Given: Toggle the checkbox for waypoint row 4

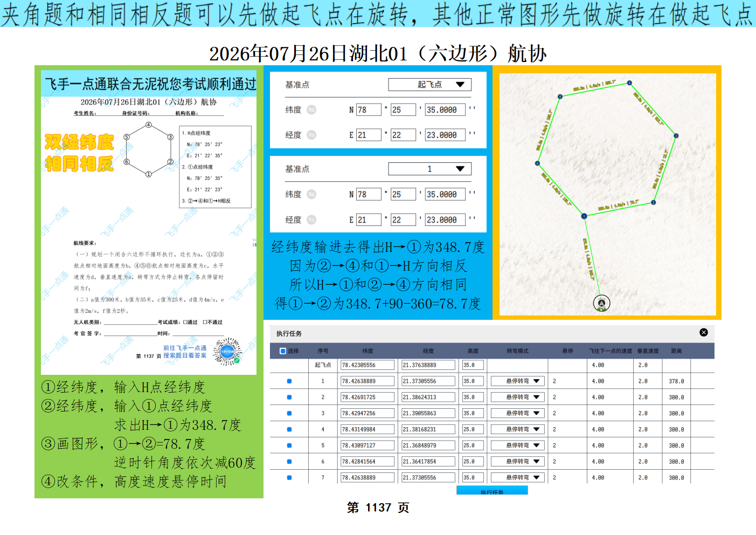Looking at the screenshot, I should (x=289, y=430).
